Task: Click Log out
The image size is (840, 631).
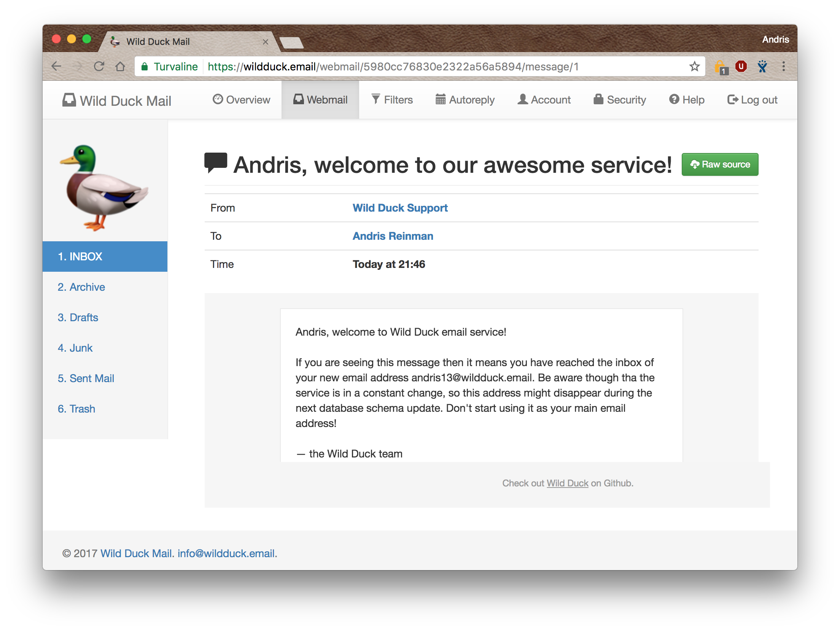Action: pos(752,100)
